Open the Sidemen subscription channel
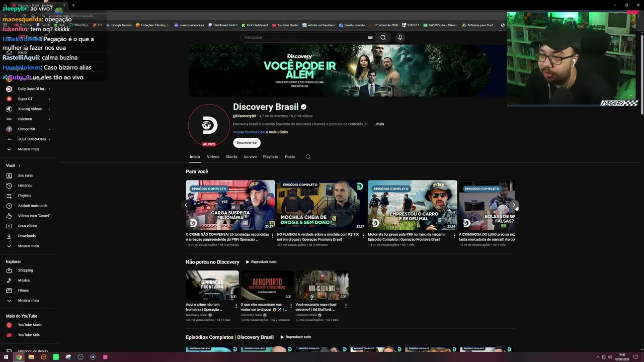The image size is (644, 362). tap(25, 119)
